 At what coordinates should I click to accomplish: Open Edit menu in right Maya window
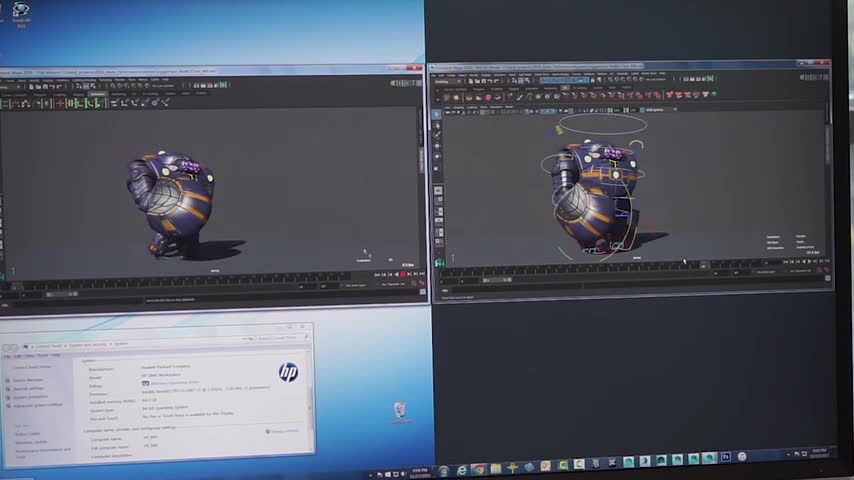(x=441, y=75)
